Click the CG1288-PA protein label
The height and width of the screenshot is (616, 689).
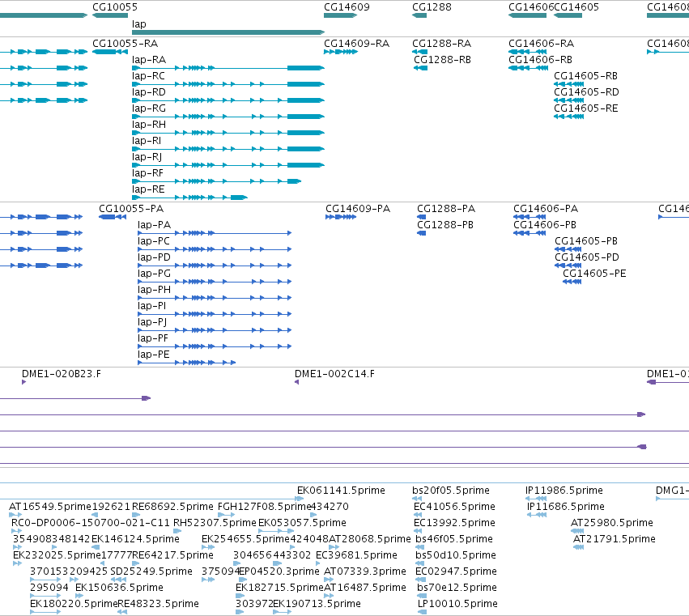446,209
